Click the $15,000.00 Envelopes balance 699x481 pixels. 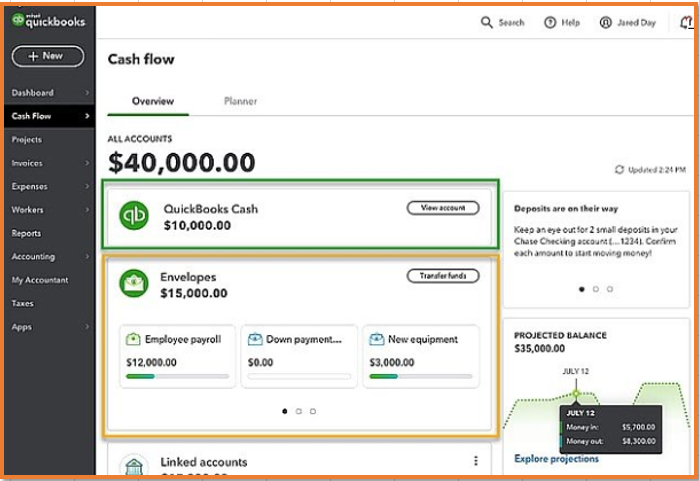194,293
